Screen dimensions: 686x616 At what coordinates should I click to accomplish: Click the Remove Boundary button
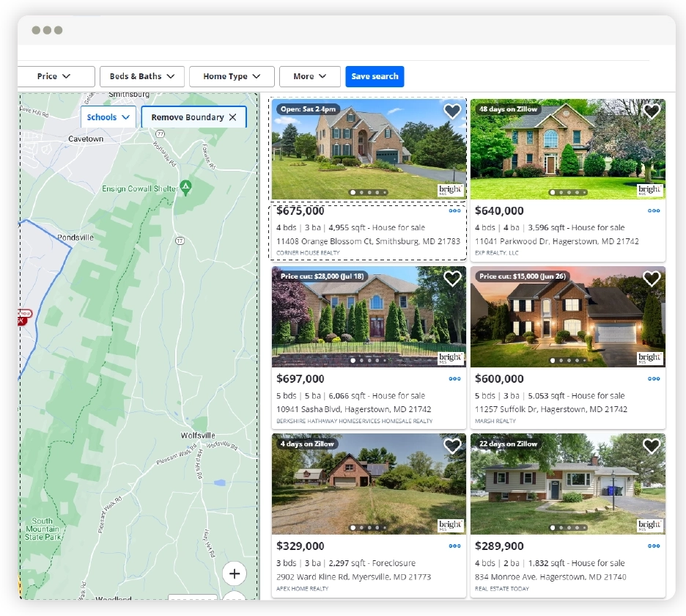point(193,117)
